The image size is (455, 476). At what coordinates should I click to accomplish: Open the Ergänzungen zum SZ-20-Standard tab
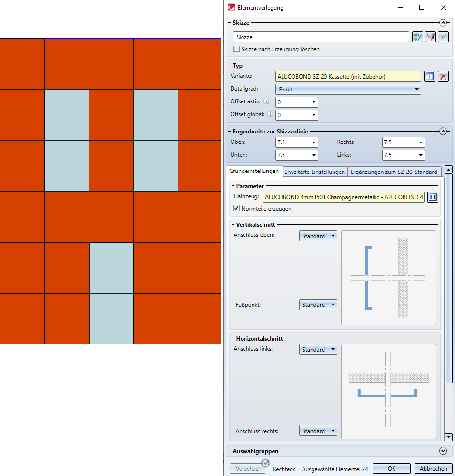tap(393, 172)
